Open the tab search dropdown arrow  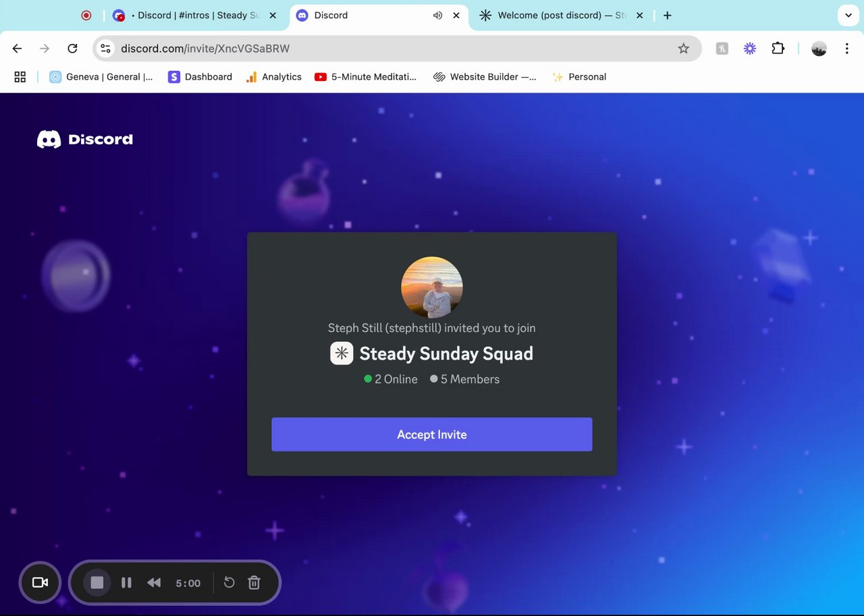tap(848, 15)
